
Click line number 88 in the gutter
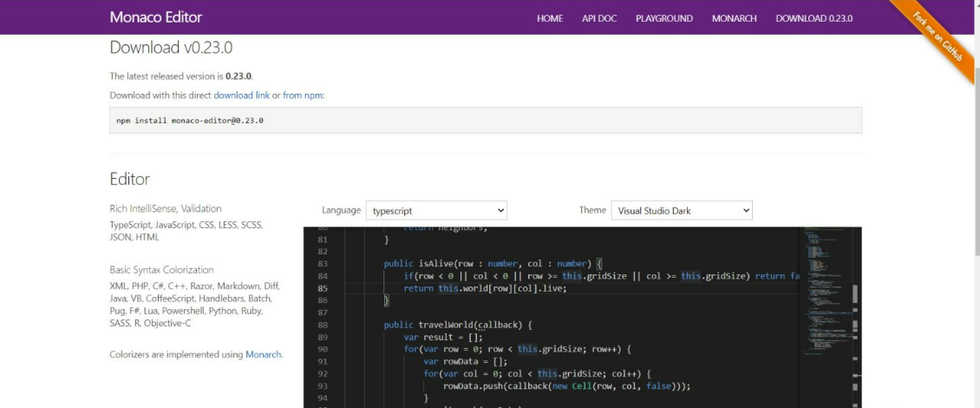(x=322, y=325)
